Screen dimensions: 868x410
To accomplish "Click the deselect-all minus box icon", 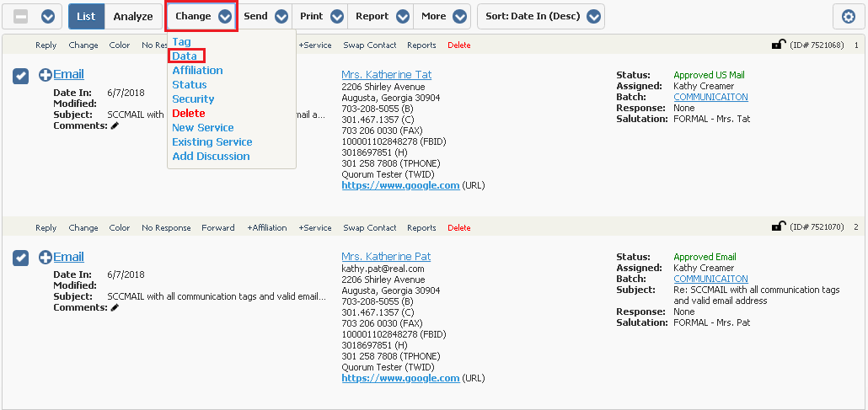I will pos(20,17).
